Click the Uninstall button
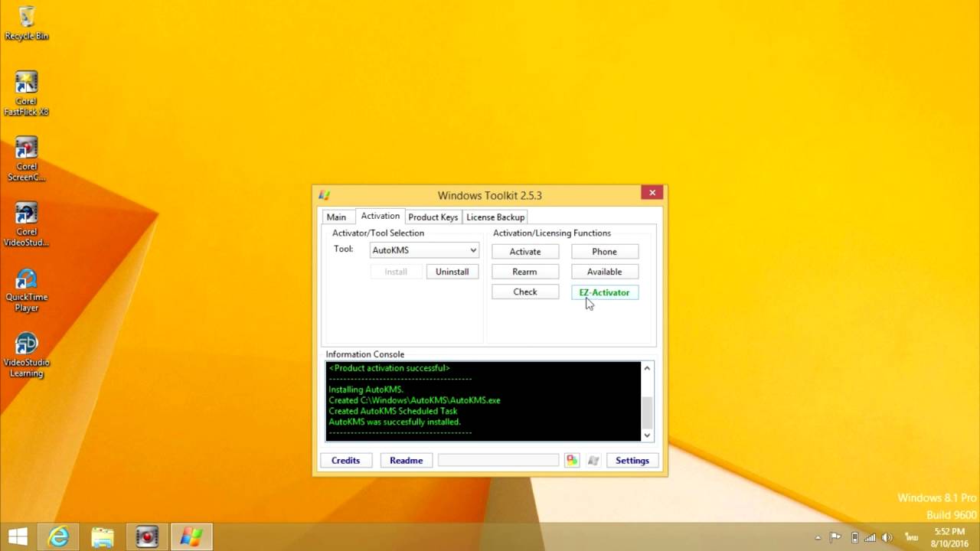 click(x=452, y=272)
